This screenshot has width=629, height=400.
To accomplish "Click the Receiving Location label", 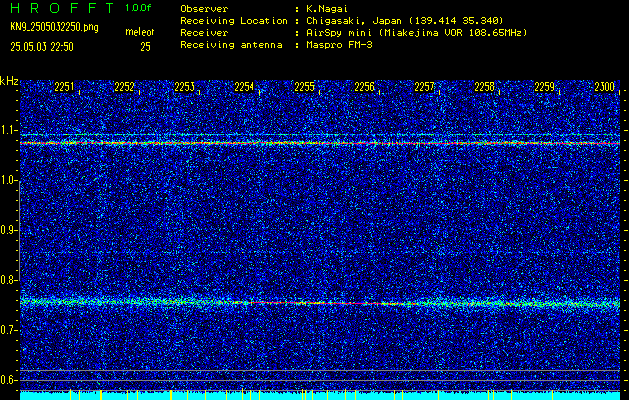I will pyautogui.click(x=234, y=20).
